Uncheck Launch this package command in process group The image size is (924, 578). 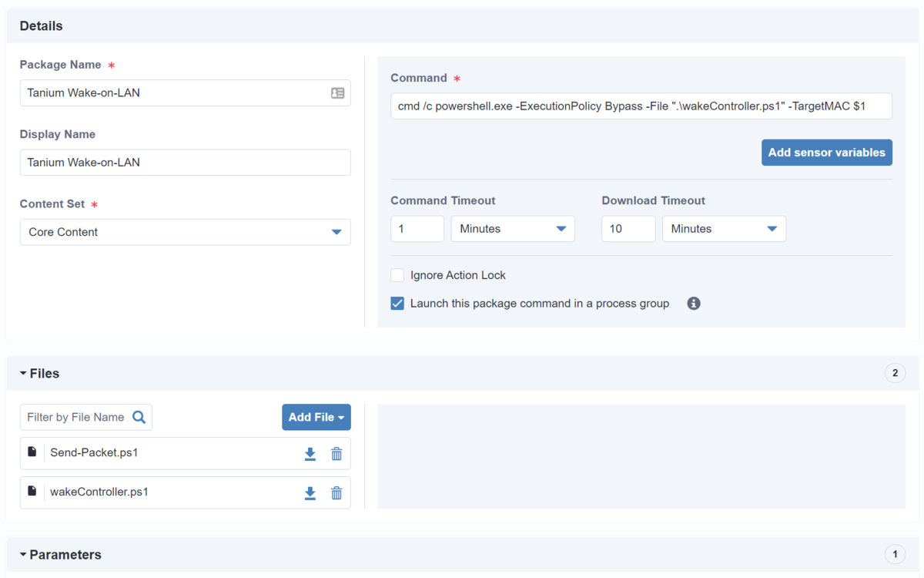(397, 304)
